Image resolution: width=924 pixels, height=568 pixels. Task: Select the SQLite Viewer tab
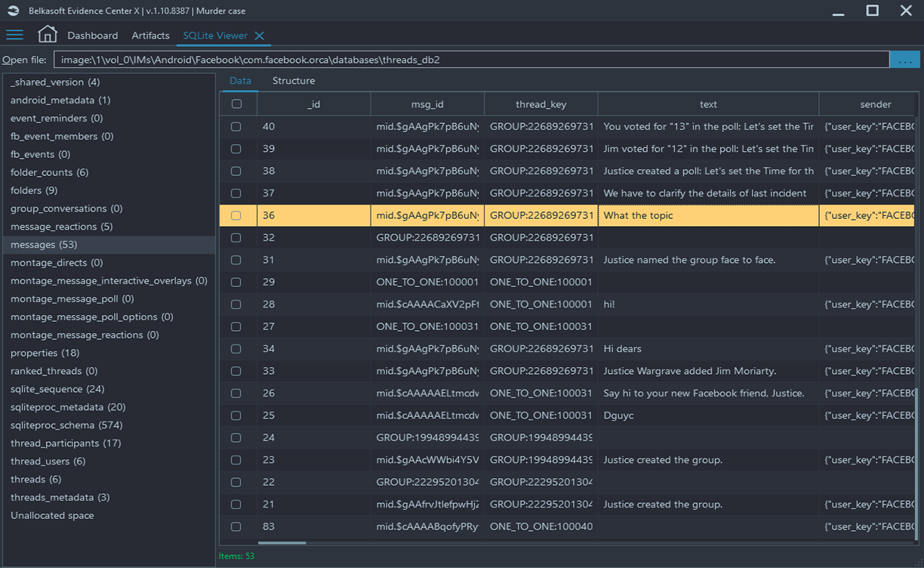[x=215, y=35]
